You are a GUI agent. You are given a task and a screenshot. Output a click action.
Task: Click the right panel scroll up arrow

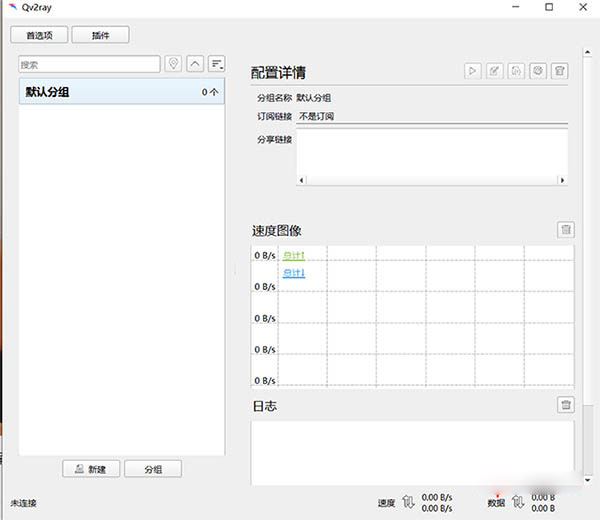point(588,52)
